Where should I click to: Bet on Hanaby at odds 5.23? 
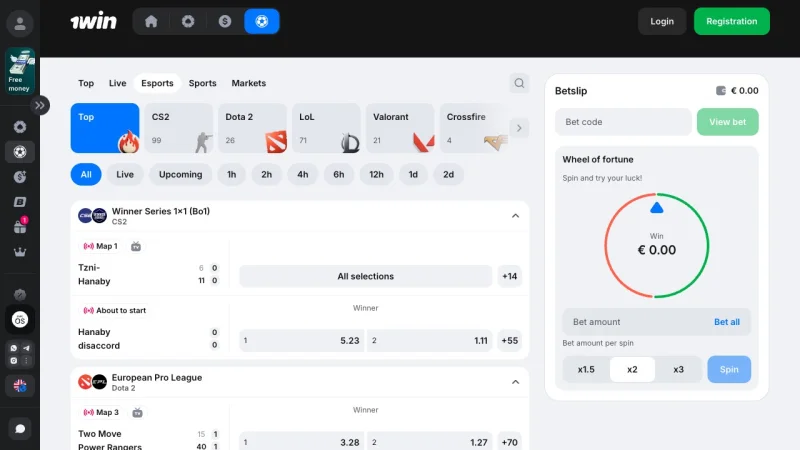coord(302,340)
